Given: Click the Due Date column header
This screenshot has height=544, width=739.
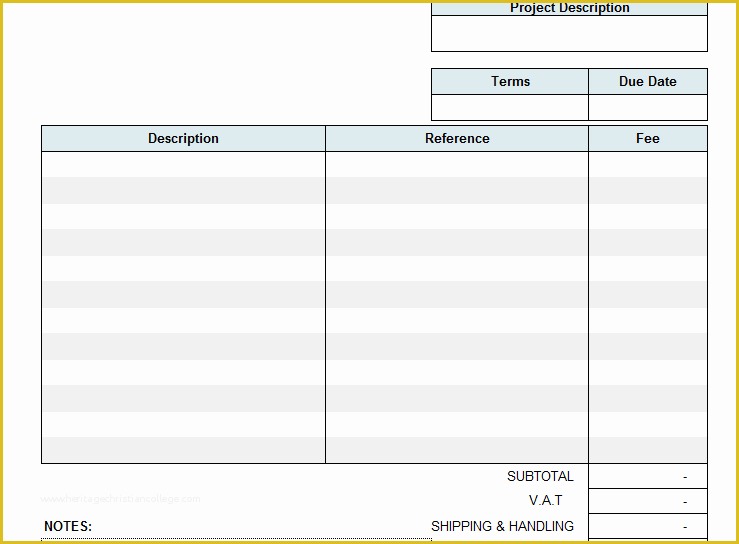Looking at the screenshot, I should 648,82.
